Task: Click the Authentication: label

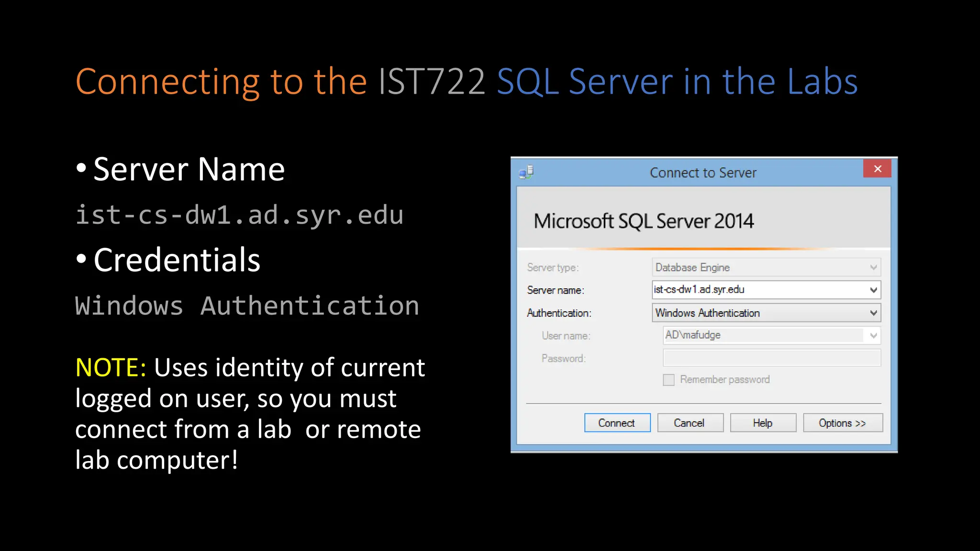Action: [x=559, y=313]
